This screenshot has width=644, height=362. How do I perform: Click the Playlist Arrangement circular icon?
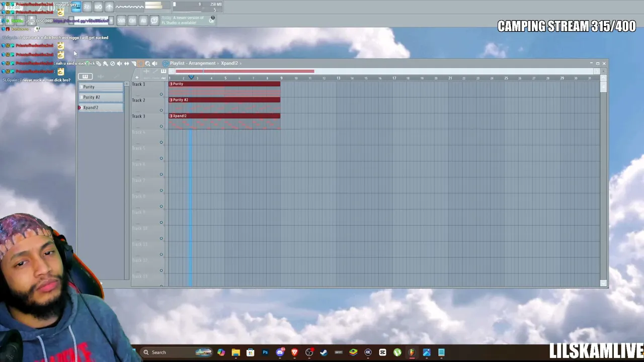pos(165,63)
